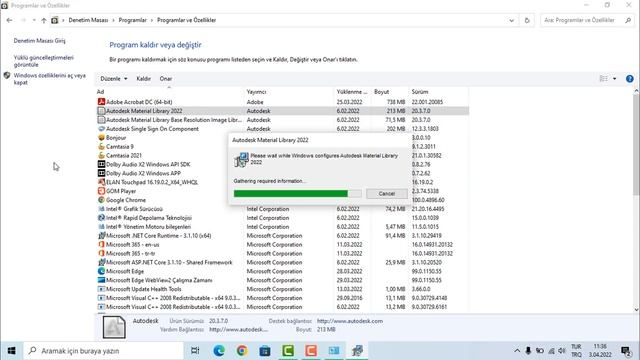Show hidden system tray icons
This screenshot has width=640, height=360.
click(517, 351)
